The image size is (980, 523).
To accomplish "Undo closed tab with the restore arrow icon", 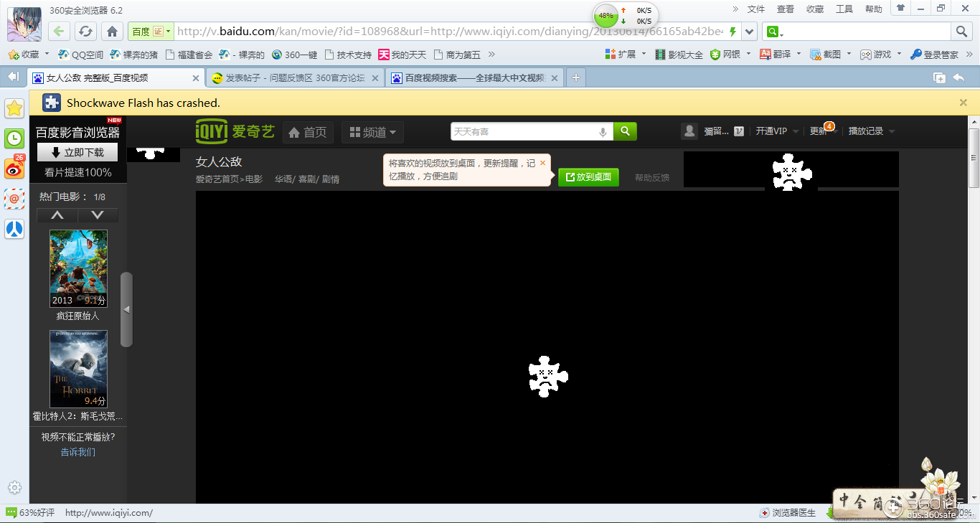I will 958,78.
